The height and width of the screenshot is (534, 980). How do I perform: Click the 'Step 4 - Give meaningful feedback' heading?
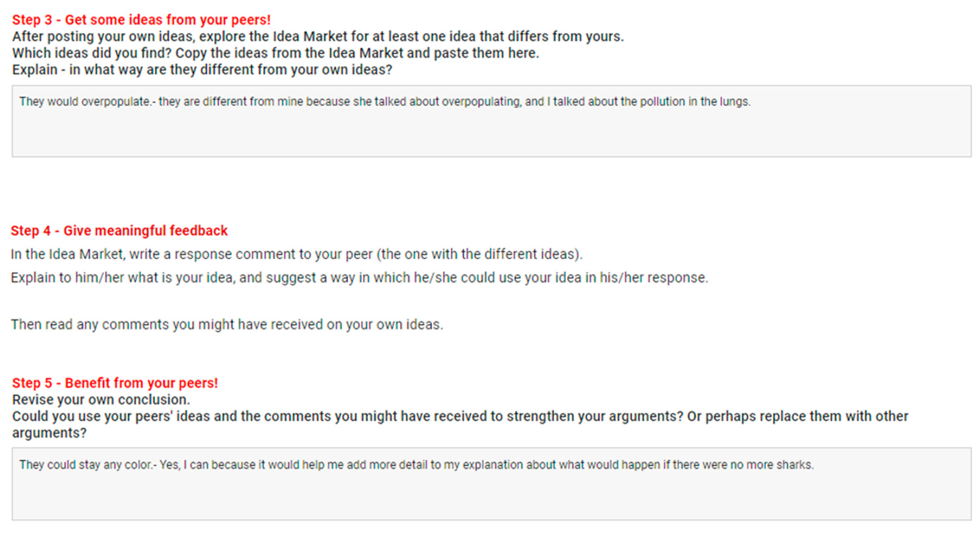click(x=119, y=231)
